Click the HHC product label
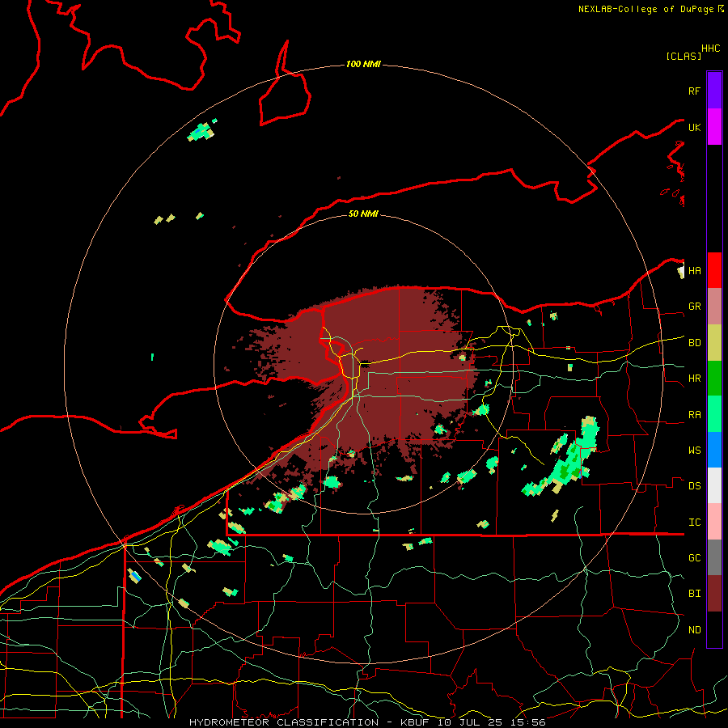The height and width of the screenshot is (728, 728). (x=710, y=49)
